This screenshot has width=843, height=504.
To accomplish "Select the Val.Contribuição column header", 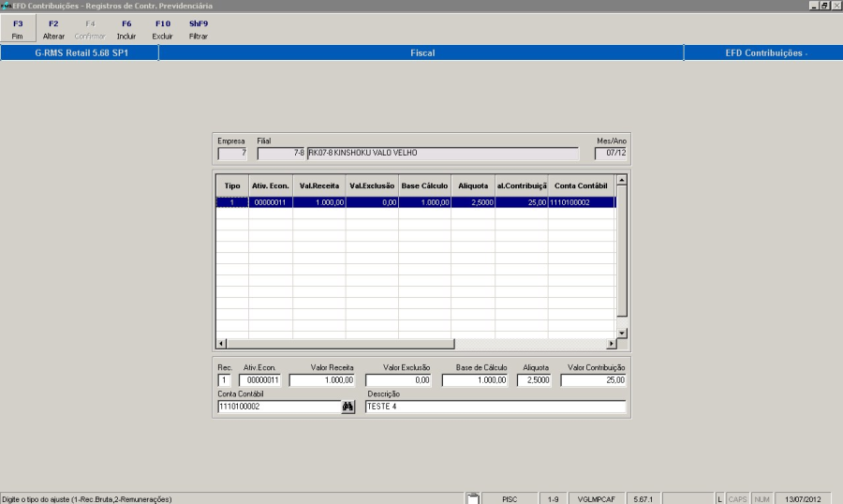I will (522, 185).
